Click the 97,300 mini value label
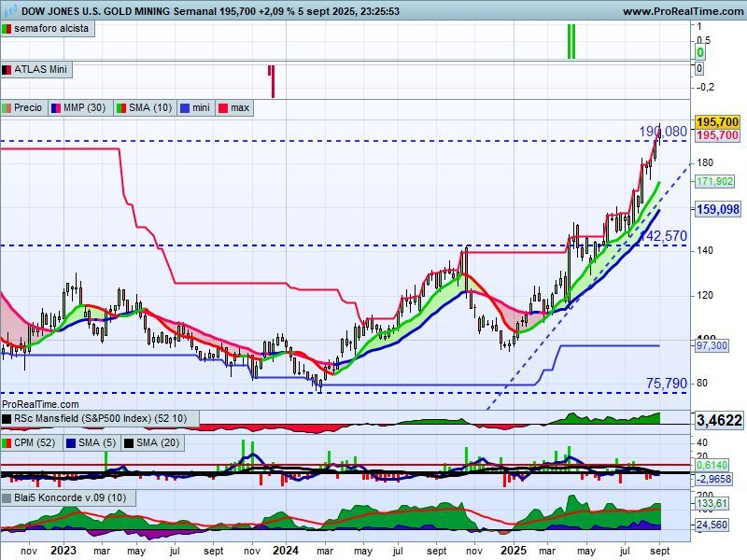 pos(712,345)
